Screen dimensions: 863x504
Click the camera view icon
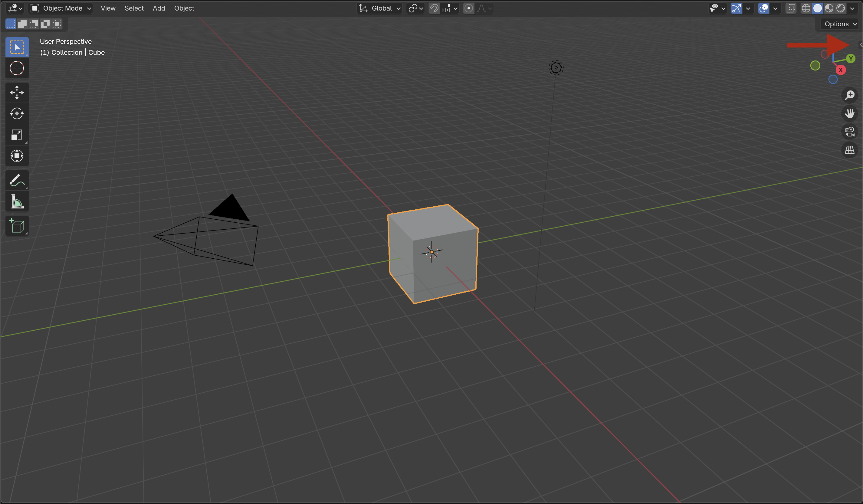(x=849, y=132)
